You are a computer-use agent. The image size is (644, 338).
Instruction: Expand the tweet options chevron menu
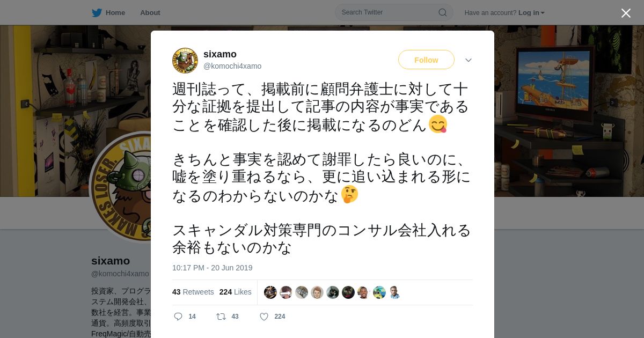tap(469, 60)
